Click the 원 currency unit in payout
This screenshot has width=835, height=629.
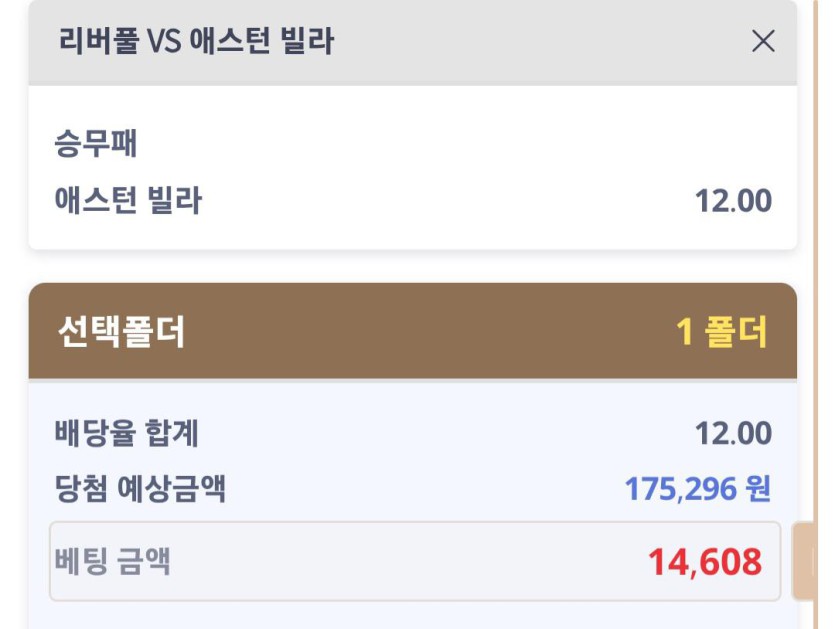(x=758, y=489)
